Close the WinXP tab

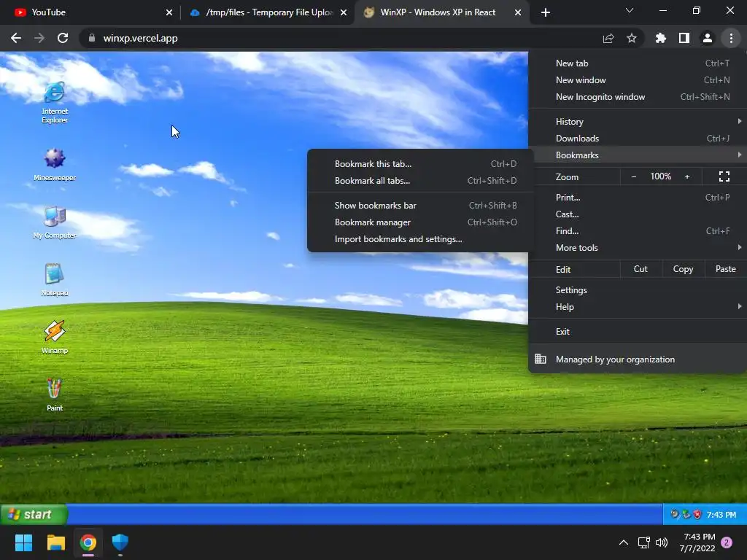[518, 12]
